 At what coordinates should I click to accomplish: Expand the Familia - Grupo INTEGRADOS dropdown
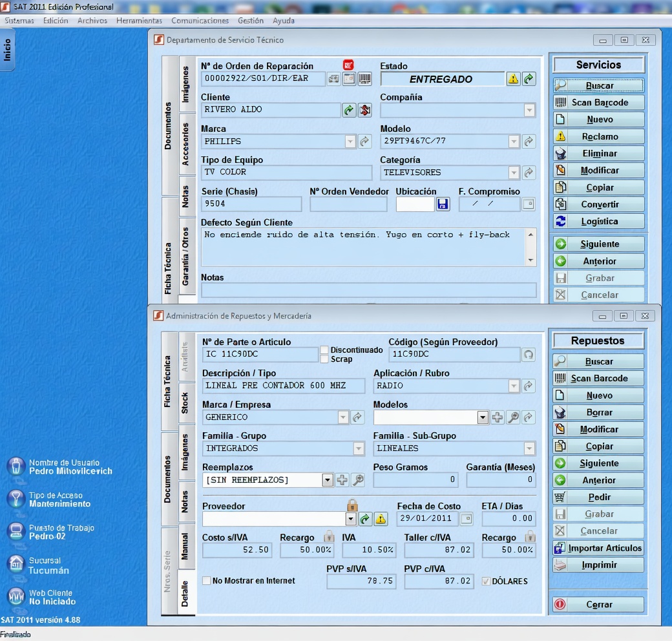[x=359, y=448]
